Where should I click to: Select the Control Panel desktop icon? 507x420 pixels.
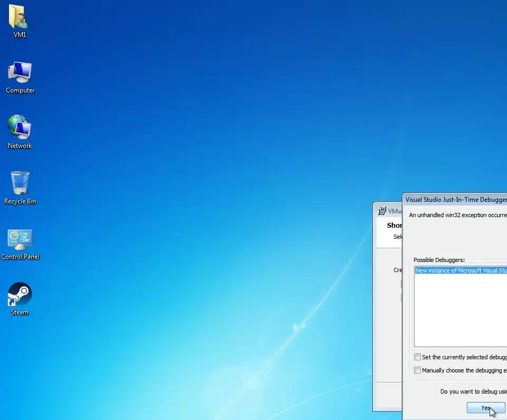click(20, 240)
